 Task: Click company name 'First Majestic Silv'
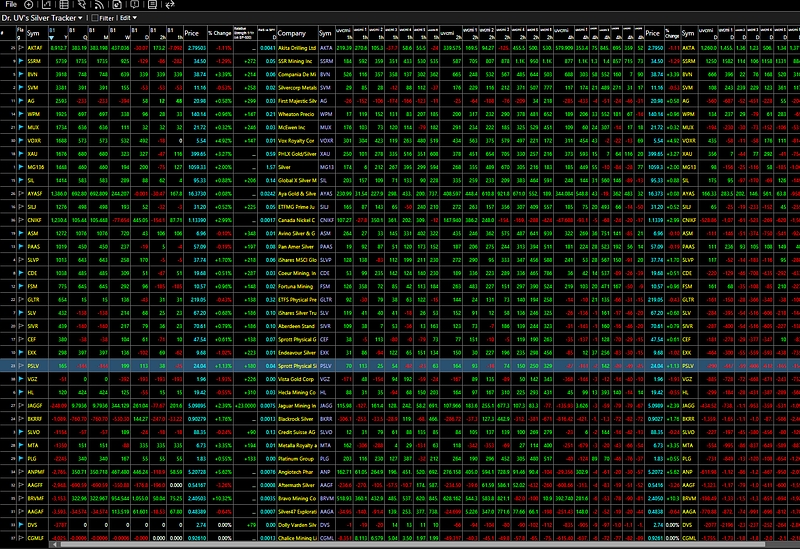tap(297, 101)
